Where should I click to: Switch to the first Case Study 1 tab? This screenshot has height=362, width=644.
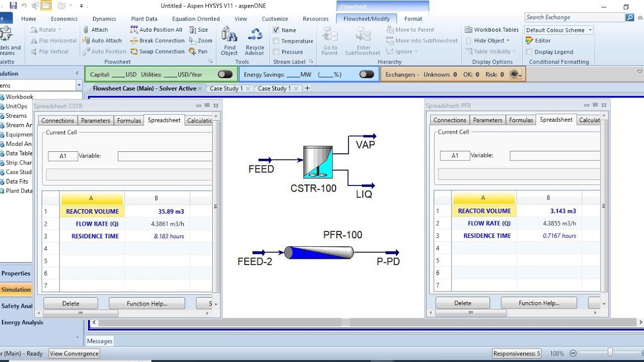[x=226, y=88]
